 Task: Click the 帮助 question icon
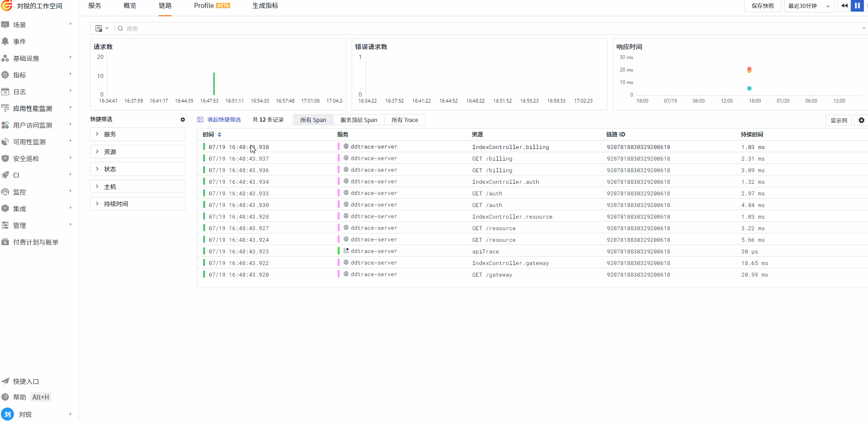6,397
